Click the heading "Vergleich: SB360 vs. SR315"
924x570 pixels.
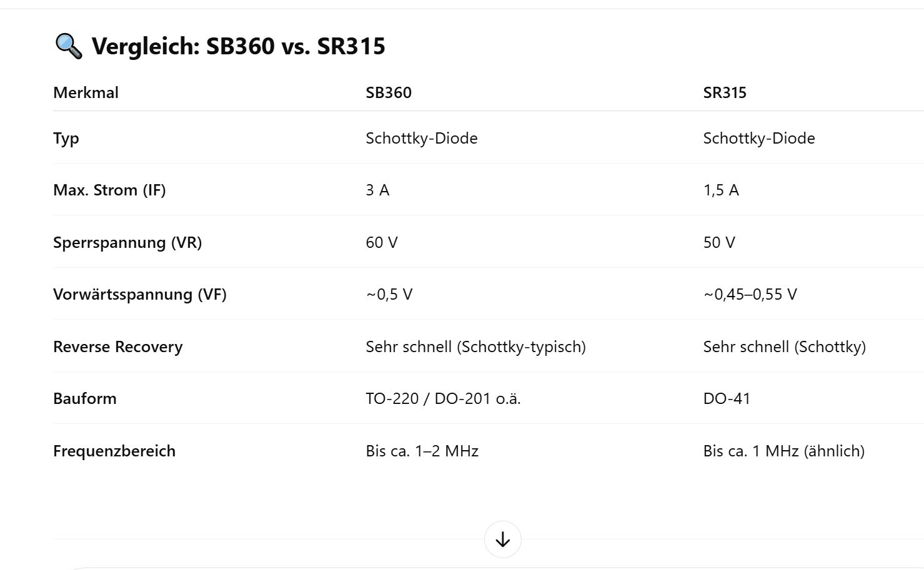[x=238, y=46]
